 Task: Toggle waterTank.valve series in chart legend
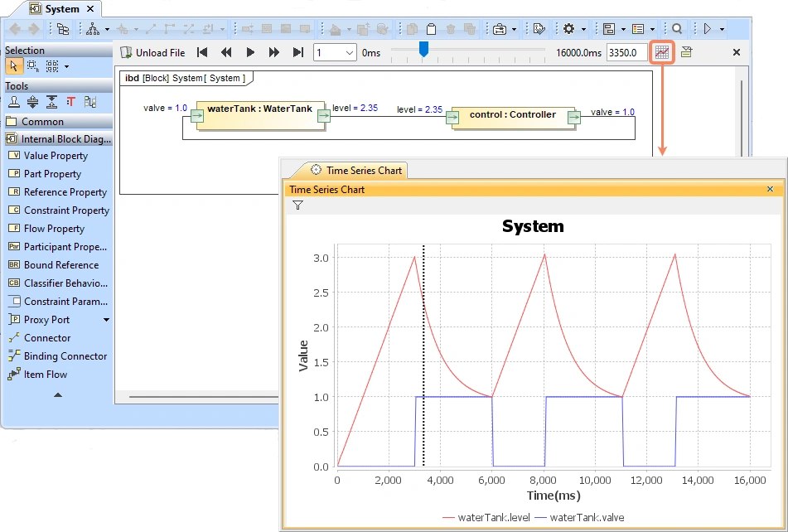tap(587, 517)
